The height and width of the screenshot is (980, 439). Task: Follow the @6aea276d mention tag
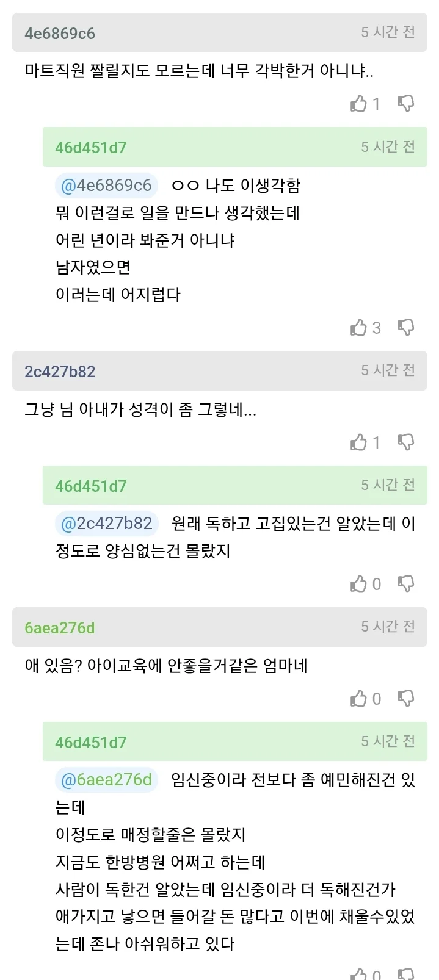(x=106, y=780)
